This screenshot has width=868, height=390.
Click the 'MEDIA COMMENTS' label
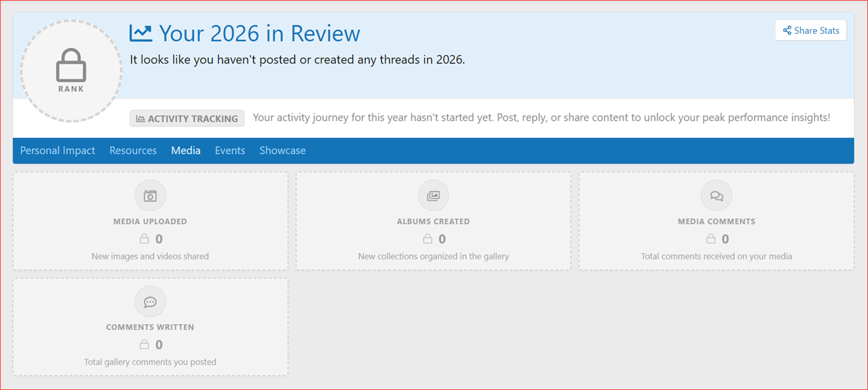[x=716, y=221]
